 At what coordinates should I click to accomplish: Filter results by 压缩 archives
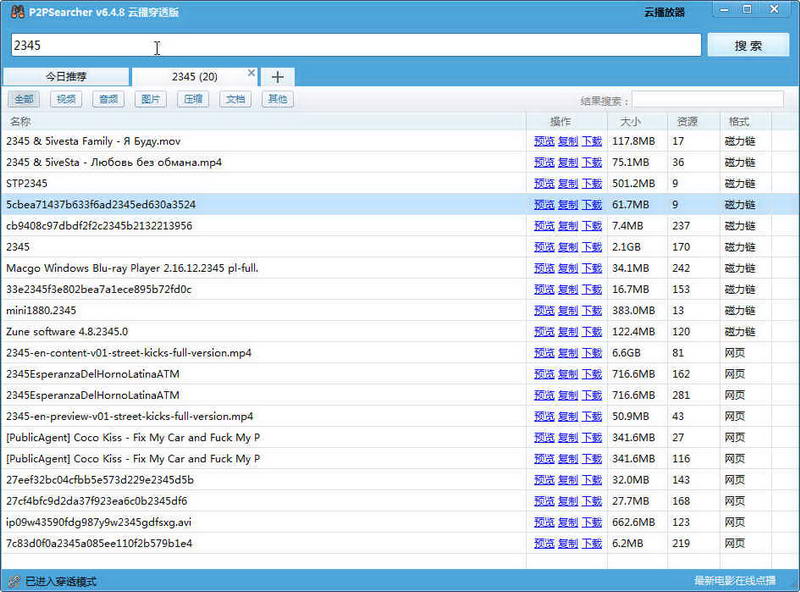193,99
